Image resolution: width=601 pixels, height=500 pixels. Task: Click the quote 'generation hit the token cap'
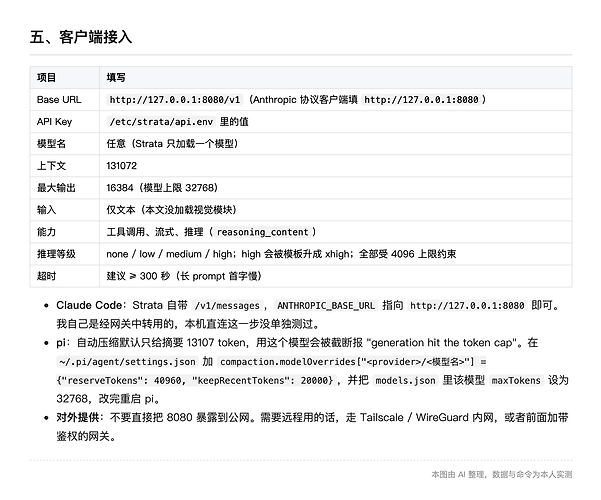click(441, 342)
